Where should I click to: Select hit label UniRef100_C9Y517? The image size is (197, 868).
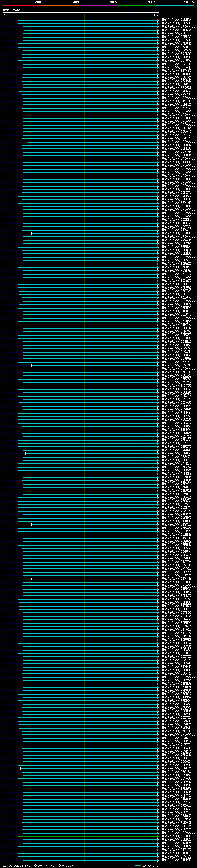177,568
